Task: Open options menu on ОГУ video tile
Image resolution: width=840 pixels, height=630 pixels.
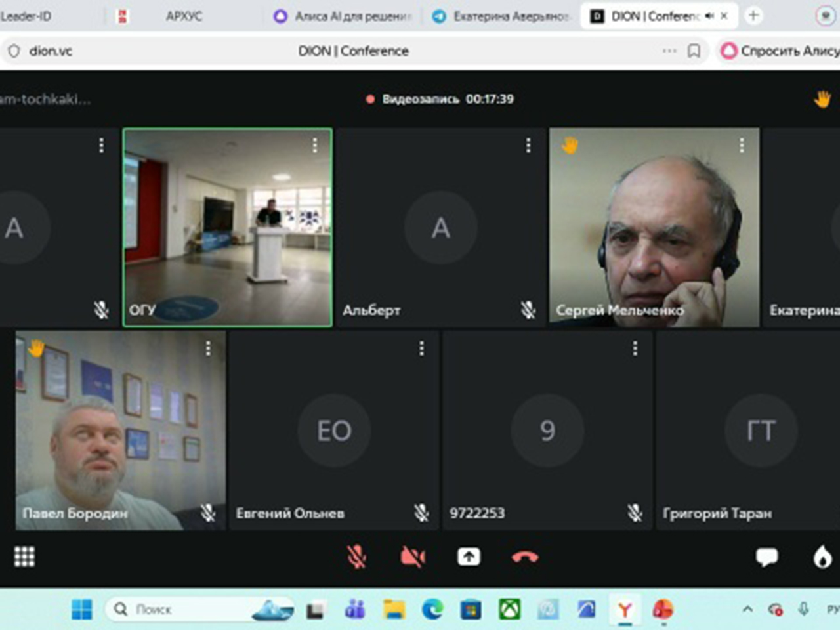Action: 315,145
